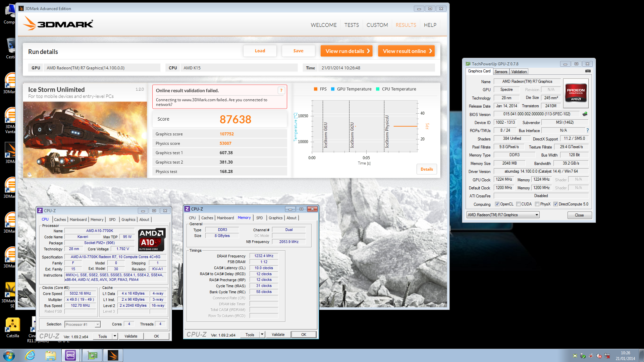Viewport: 644px width, 362px height.
Task: Click the Ice Storm Unlimited spaceship thumbnail
Action: point(85,139)
